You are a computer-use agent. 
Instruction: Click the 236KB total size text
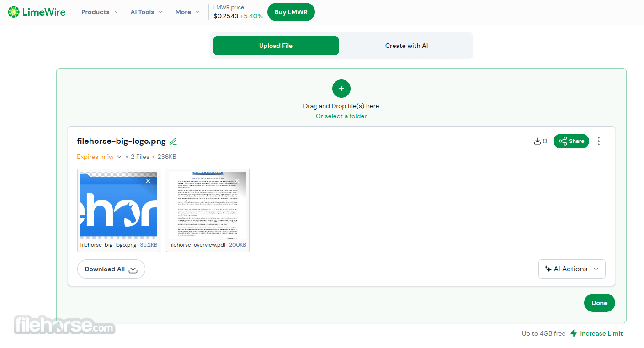pos(167,157)
